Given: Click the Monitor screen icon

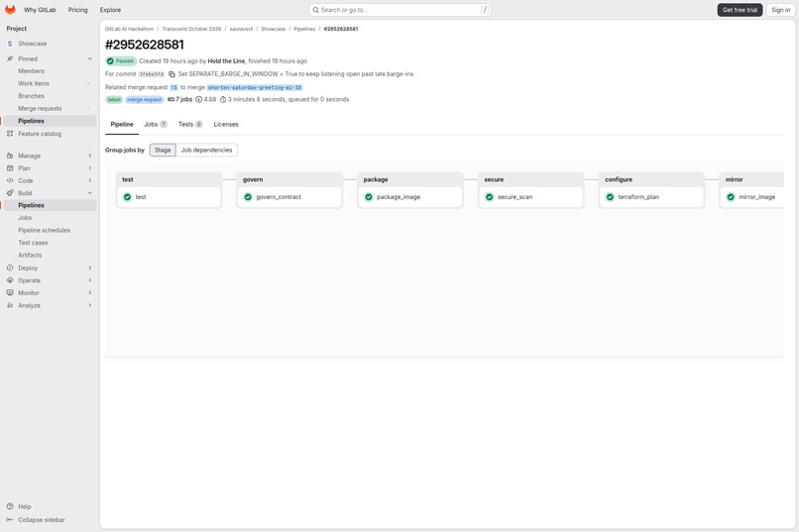Looking at the screenshot, I should click(10, 292).
